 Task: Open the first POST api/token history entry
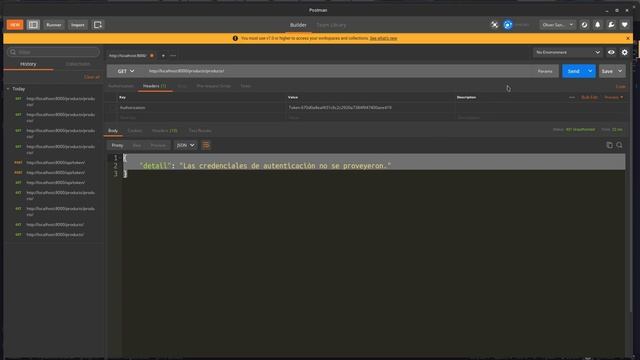coord(56,162)
